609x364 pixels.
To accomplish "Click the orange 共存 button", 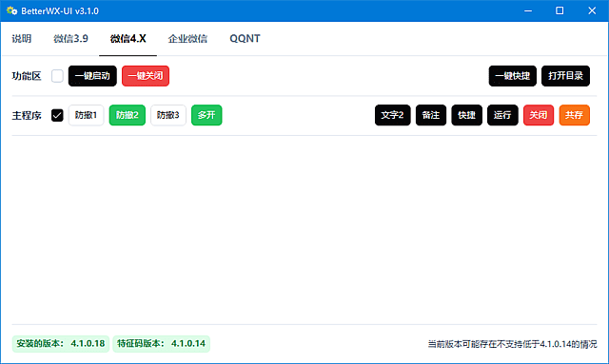I will [575, 115].
